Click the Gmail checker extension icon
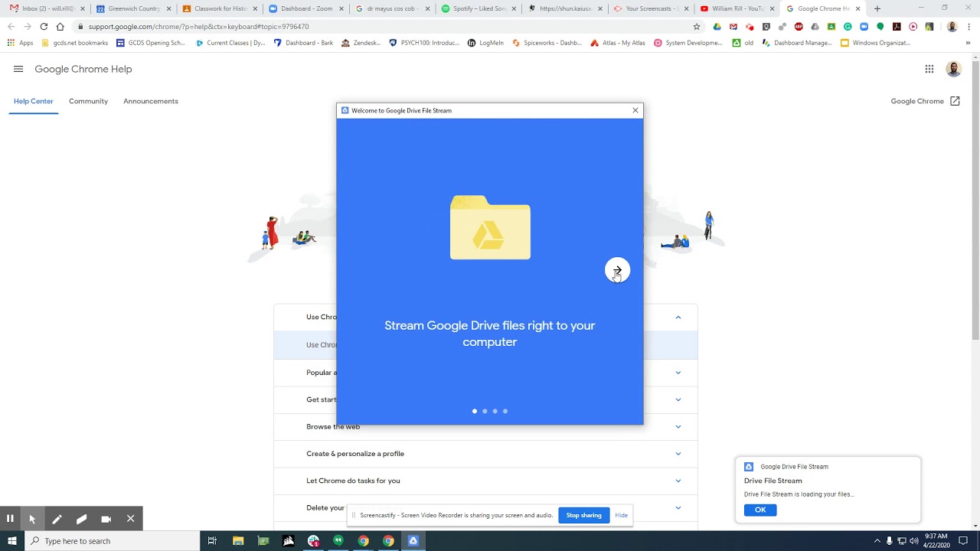Image resolution: width=980 pixels, height=551 pixels. (x=733, y=26)
